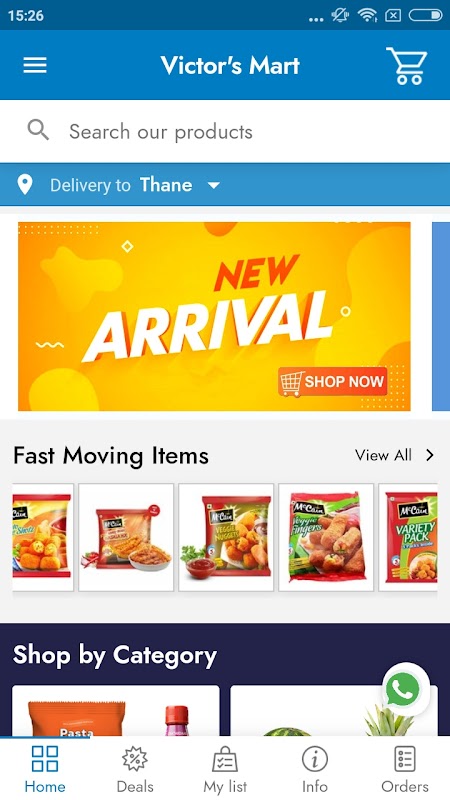
Task: Expand the Thane delivery location dropdown
Action: pos(214,185)
